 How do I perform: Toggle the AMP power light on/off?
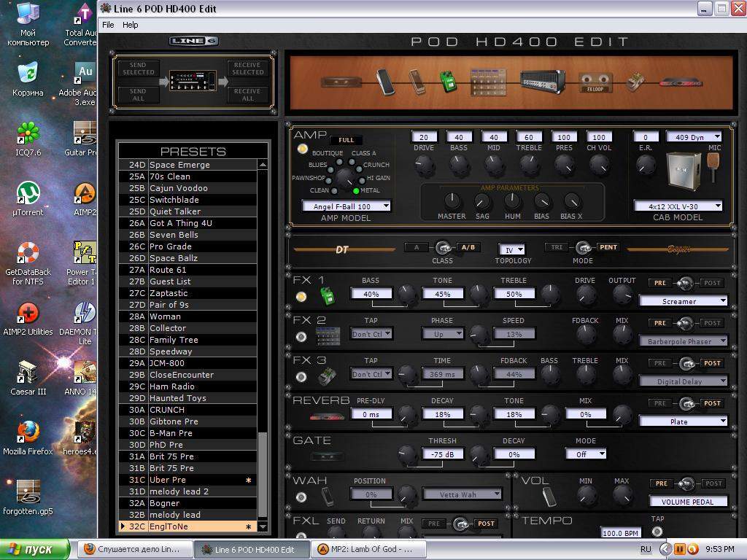tap(302, 149)
